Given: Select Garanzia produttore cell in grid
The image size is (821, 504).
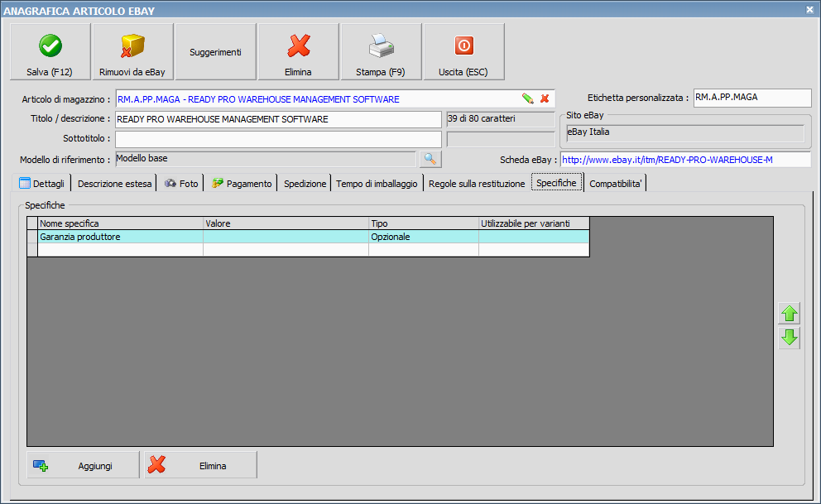Looking at the screenshot, I should pyautogui.click(x=121, y=237).
